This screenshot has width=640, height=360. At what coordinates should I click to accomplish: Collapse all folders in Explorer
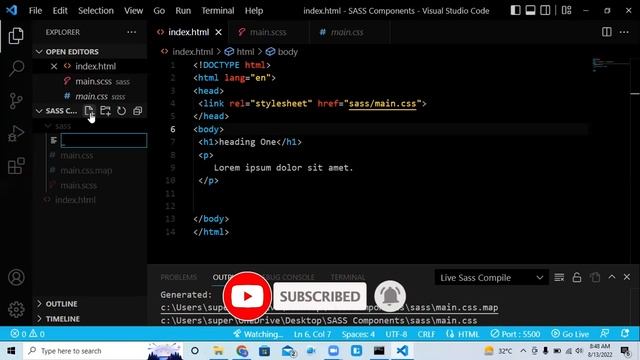click(x=138, y=111)
